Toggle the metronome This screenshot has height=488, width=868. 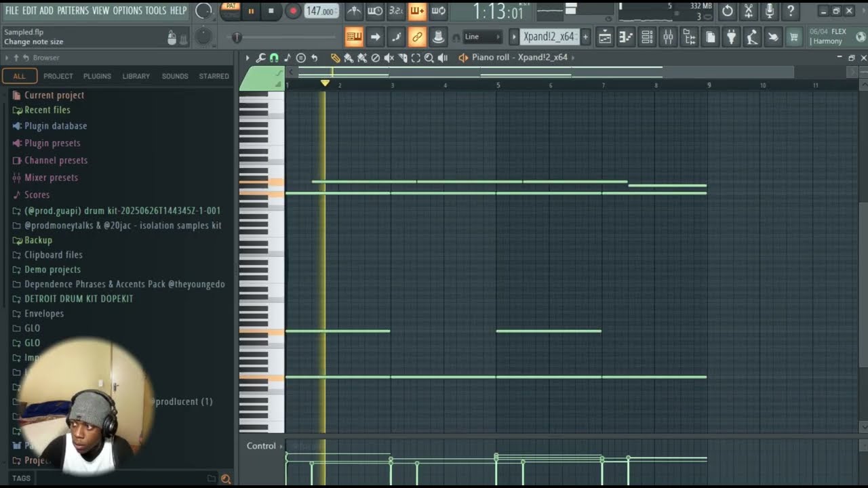(354, 11)
